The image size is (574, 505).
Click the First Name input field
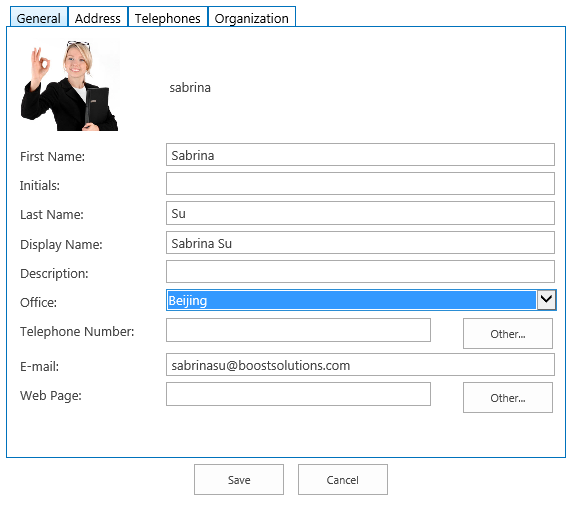(x=360, y=154)
